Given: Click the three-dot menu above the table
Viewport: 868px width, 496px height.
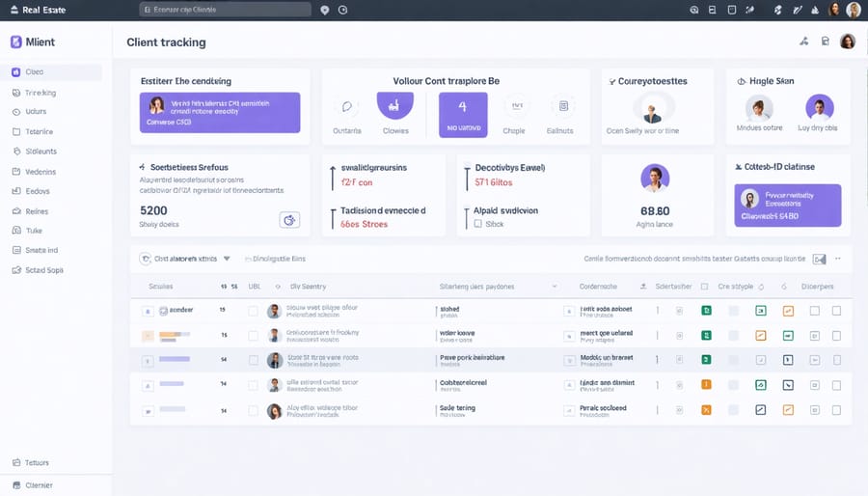Looking at the screenshot, I should (x=837, y=259).
